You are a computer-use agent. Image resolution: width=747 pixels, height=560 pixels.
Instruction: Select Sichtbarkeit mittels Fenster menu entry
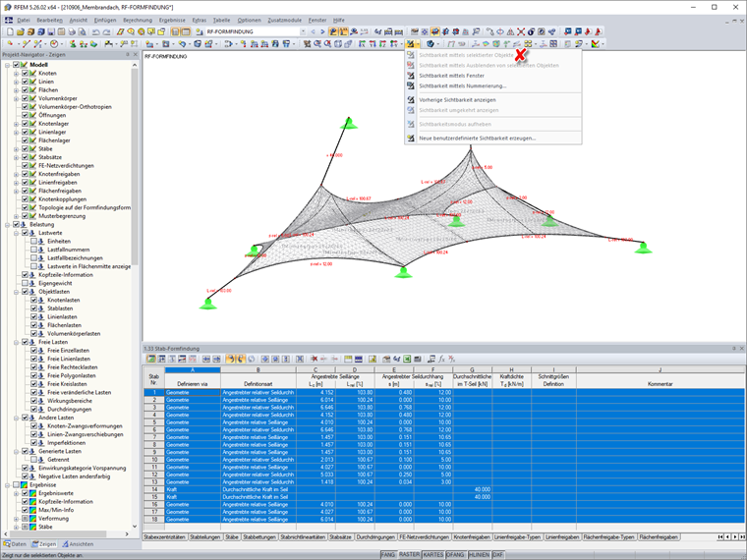click(x=451, y=76)
